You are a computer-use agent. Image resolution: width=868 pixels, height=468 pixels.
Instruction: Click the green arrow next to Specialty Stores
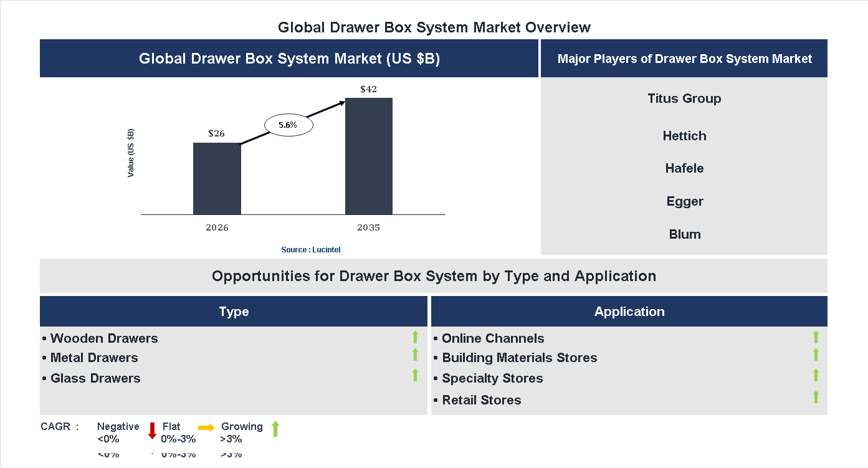(x=816, y=375)
